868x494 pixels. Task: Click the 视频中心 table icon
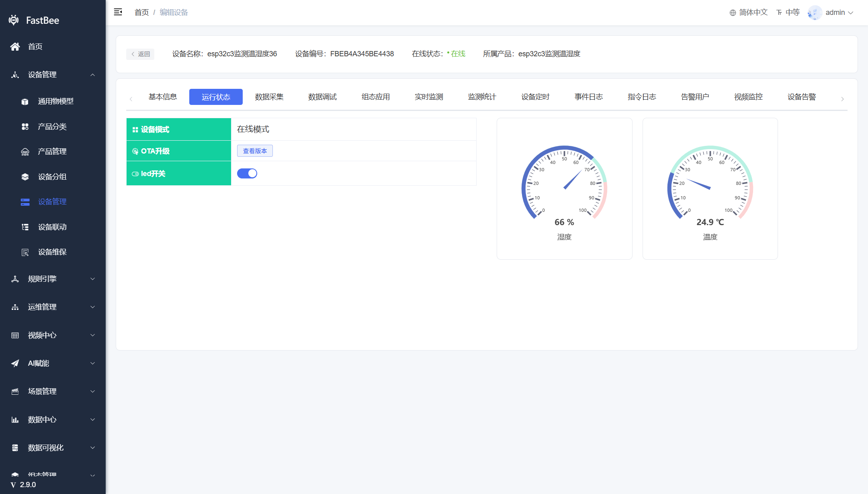(15, 335)
